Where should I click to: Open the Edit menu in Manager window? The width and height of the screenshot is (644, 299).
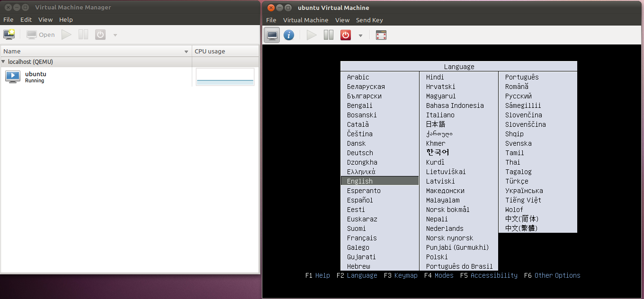tap(26, 19)
